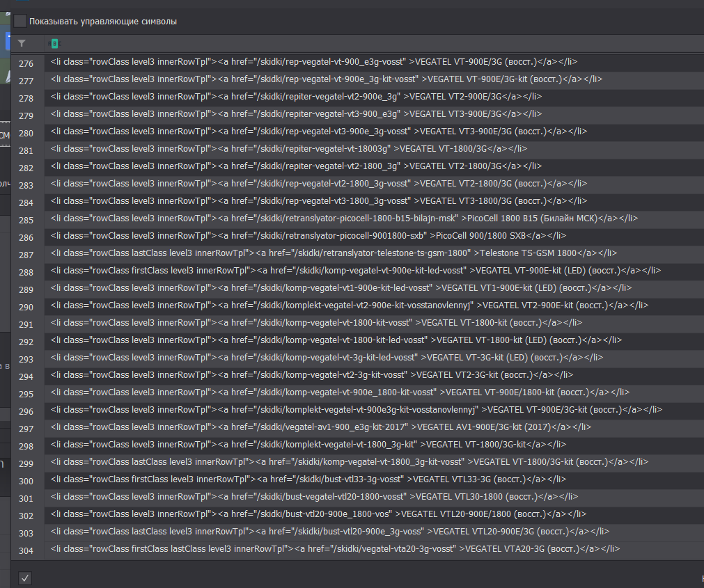Choose row number 300
This screenshot has width=704, height=588.
point(27,482)
